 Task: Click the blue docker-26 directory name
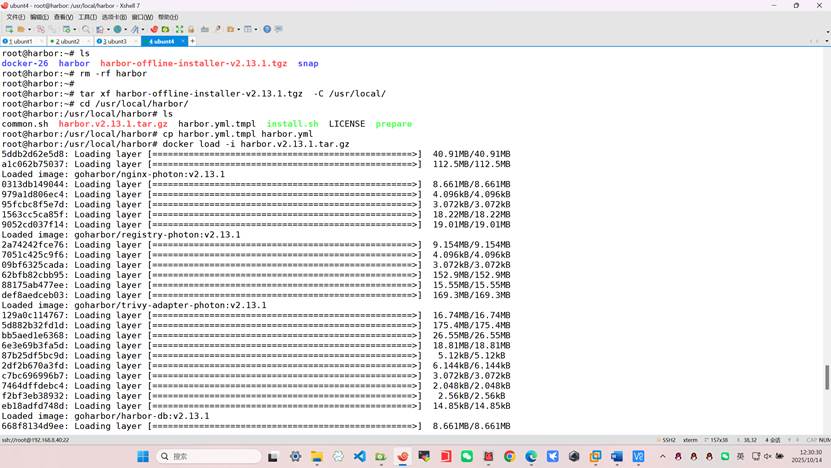[25, 63]
